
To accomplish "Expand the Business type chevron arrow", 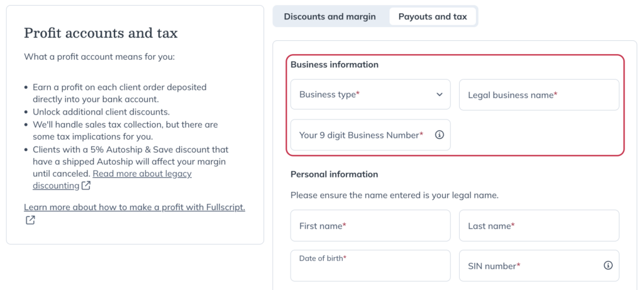I will [440, 94].
